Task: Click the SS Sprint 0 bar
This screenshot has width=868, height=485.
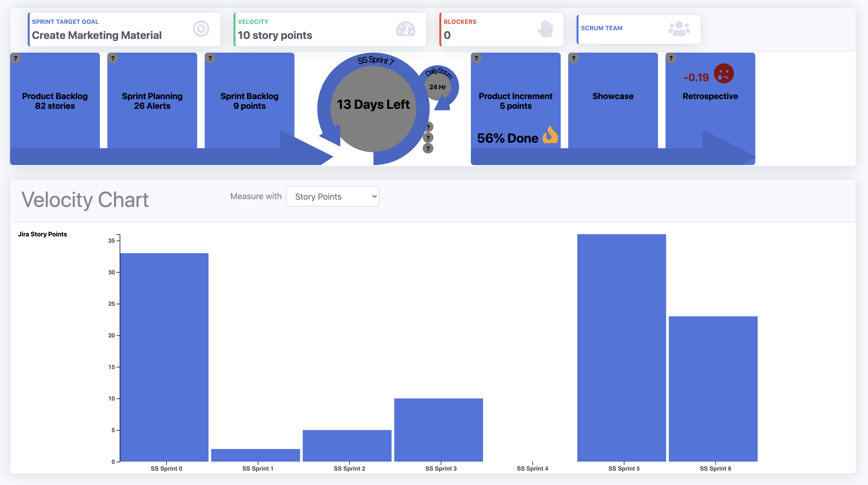Action: coord(164,357)
